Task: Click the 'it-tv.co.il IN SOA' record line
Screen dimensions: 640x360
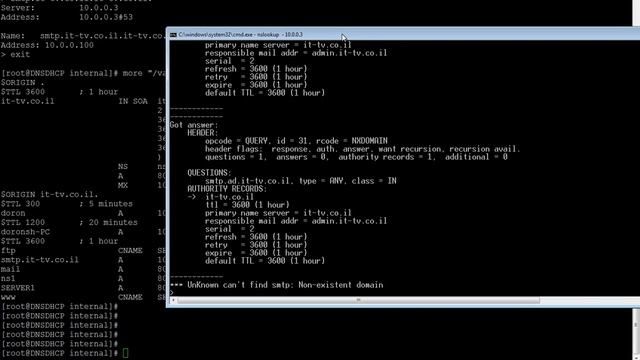Action: coord(83,101)
